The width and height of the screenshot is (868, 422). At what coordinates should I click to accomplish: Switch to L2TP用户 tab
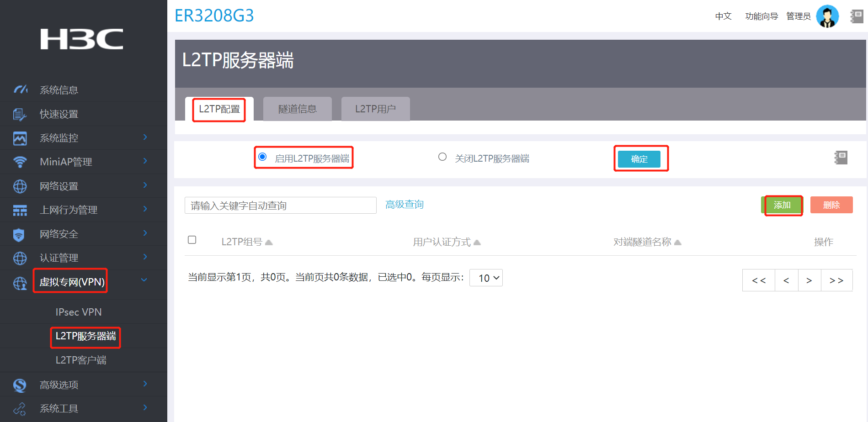(x=376, y=109)
